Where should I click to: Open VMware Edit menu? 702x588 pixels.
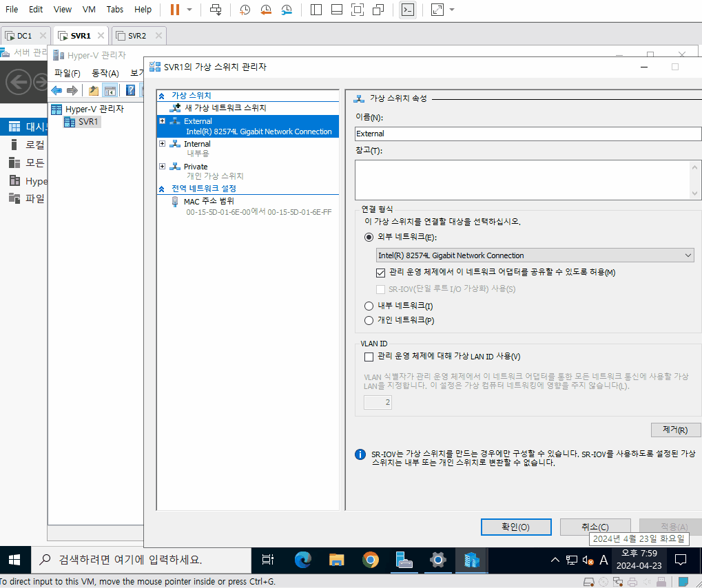[36, 10]
